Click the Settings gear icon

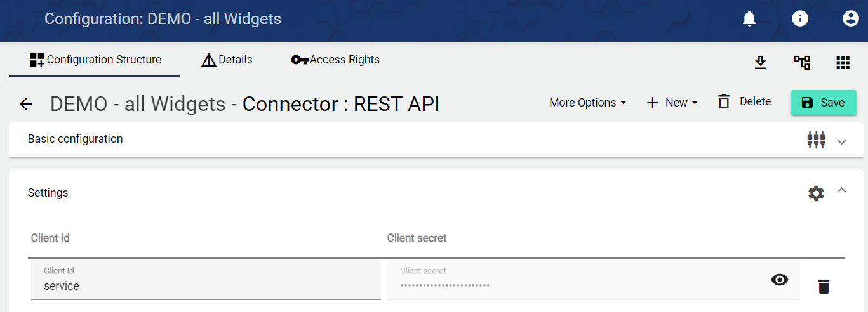point(816,193)
